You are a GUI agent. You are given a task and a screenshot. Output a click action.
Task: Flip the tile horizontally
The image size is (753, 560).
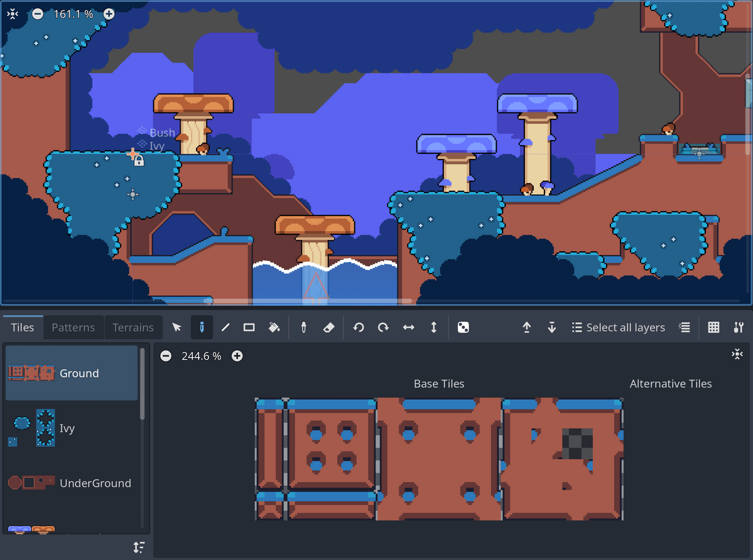pyautogui.click(x=408, y=327)
